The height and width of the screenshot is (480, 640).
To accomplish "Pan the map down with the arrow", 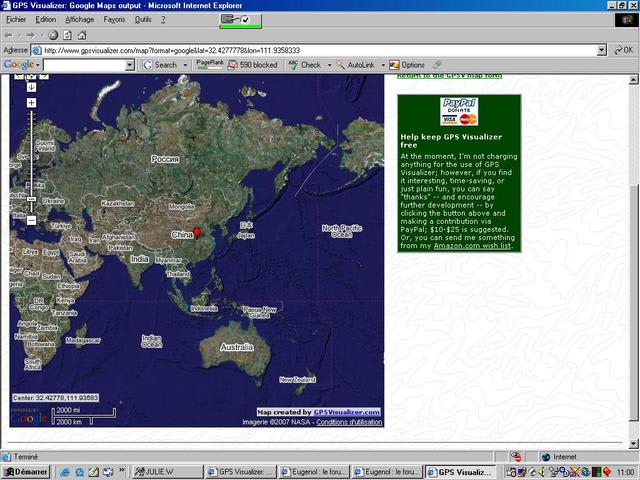I will tap(32, 87).
